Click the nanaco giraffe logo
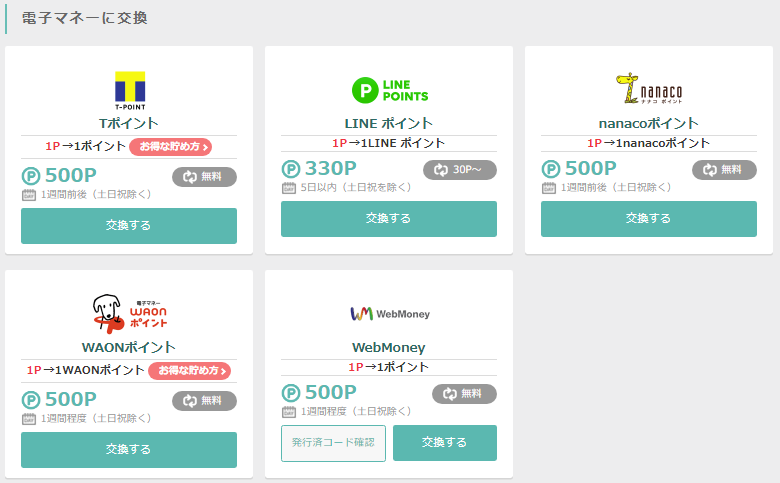The height and width of the screenshot is (483, 780). pyautogui.click(x=648, y=90)
